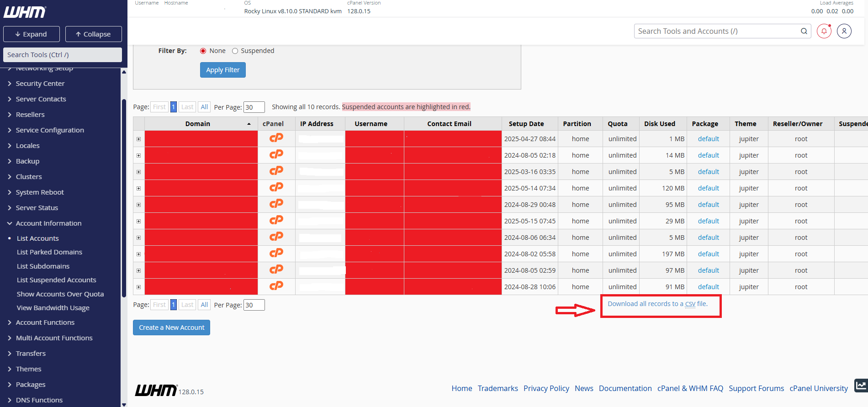This screenshot has height=407, width=868.
Task: Expand the 2025-05-15 07:45 account row
Action: coord(138,221)
